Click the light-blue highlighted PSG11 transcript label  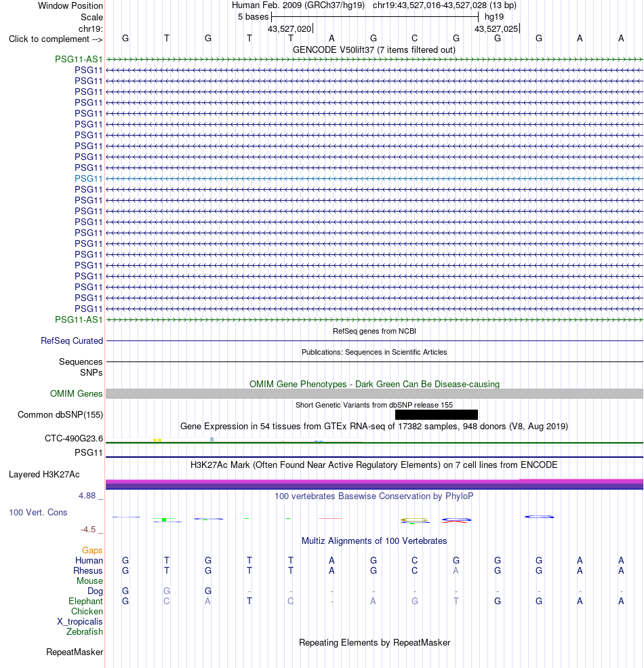[89, 178]
